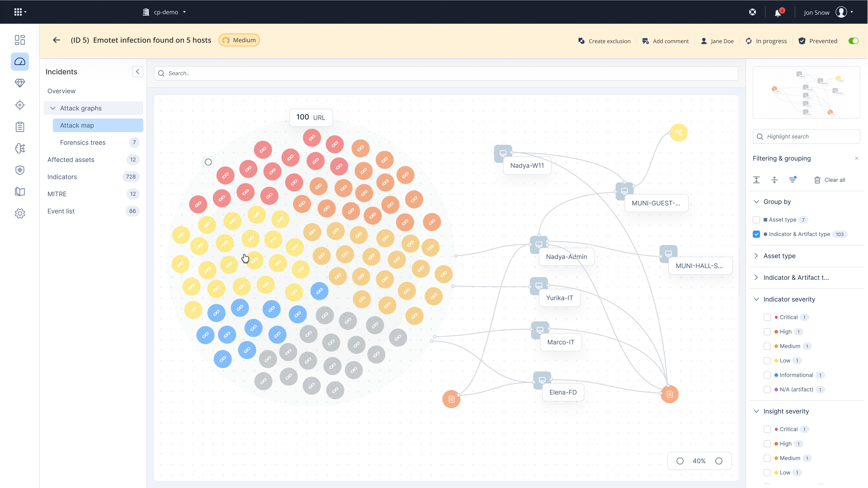Check Critical under Indicator severity
The height and width of the screenshot is (488, 868).
coord(767,317)
